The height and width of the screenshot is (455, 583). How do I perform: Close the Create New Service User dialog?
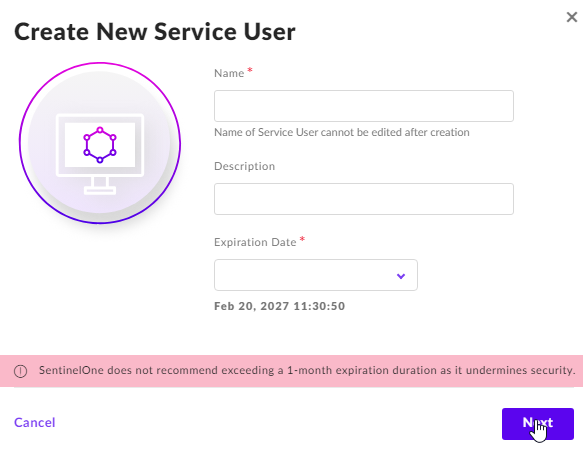[571, 17]
